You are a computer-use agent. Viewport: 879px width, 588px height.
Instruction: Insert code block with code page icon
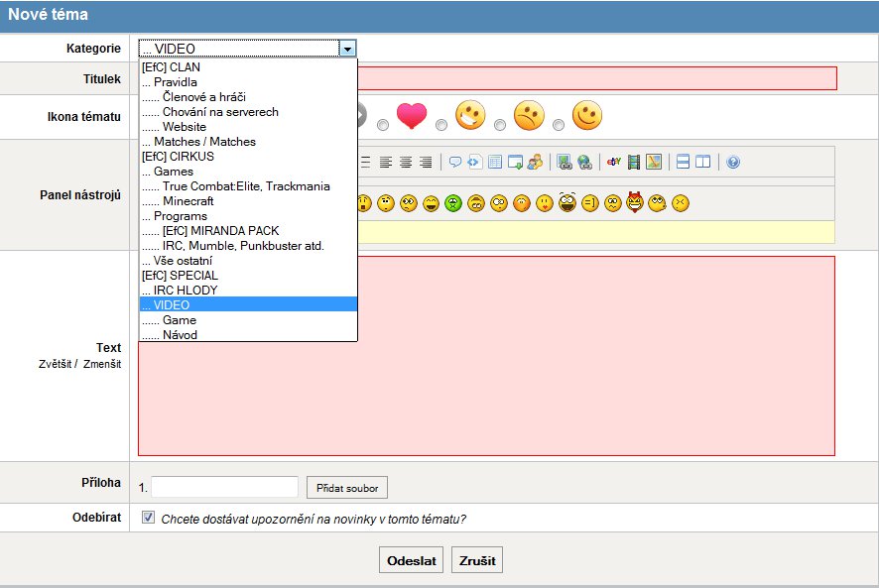point(475,163)
